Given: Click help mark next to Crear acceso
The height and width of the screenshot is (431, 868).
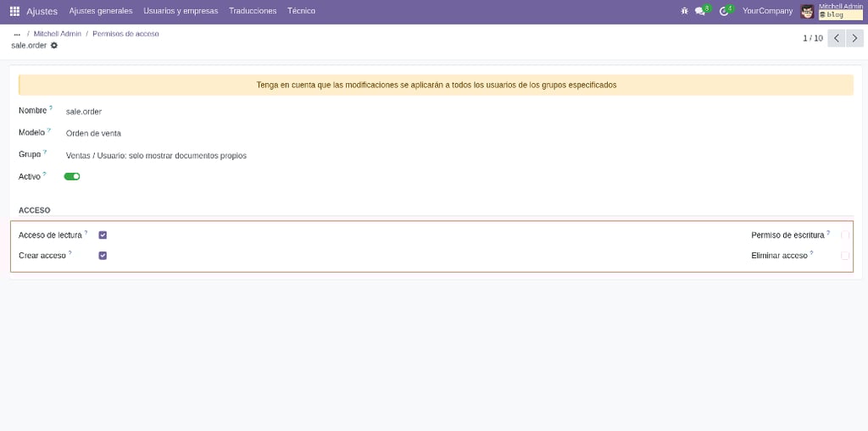Looking at the screenshot, I should [x=70, y=253].
